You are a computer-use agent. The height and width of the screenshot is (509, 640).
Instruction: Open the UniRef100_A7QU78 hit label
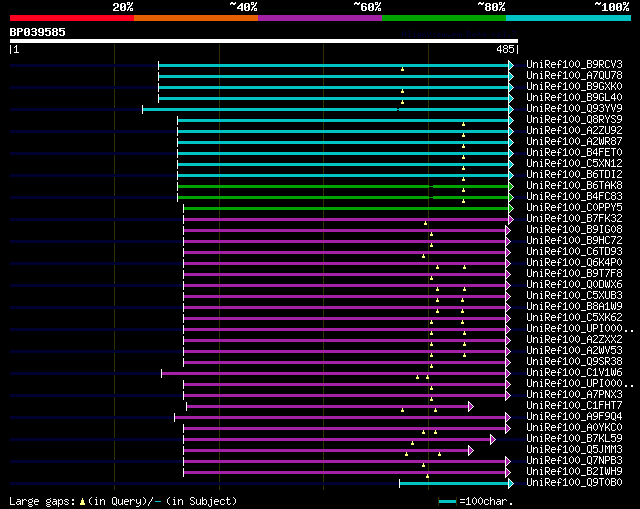pyautogui.click(x=574, y=76)
